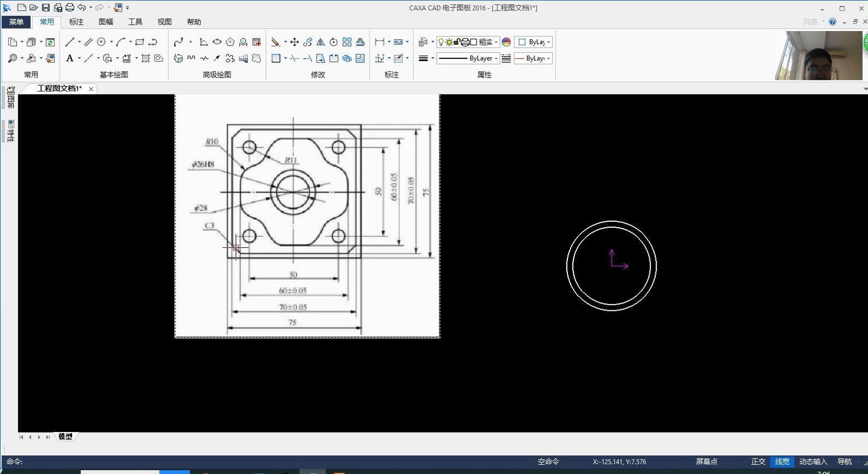
Task: Select the Trim tool
Action: [x=295, y=58]
